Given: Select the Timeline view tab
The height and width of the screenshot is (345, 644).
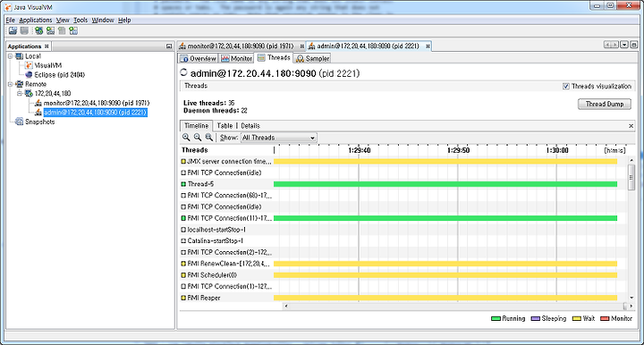Looking at the screenshot, I should point(196,126).
